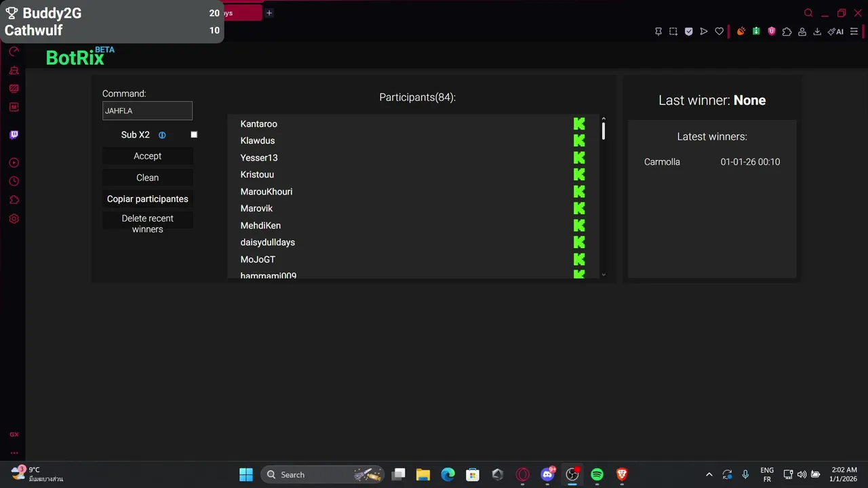This screenshot has width=868, height=488.
Task: Select participant MarouKhouri
Action: pyautogui.click(x=267, y=192)
